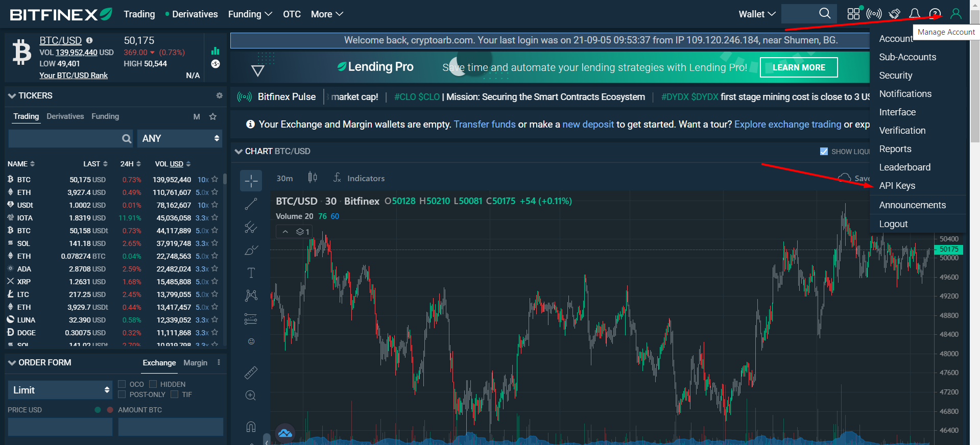Enable the TIF checkbox
This screenshot has height=445, width=980.
[174, 394]
